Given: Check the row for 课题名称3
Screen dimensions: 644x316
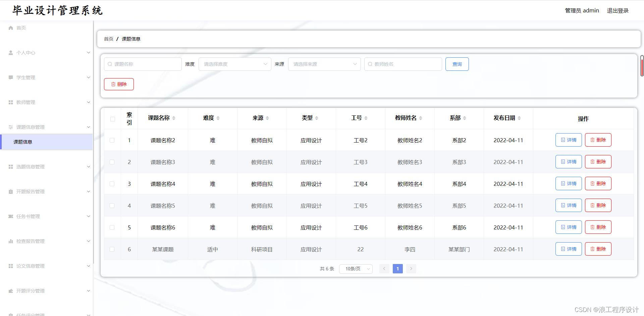Looking at the screenshot, I should (112, 162).
